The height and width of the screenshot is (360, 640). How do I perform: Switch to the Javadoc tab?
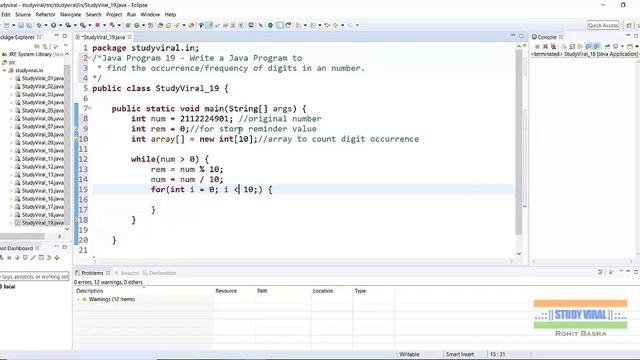[x=127, y=273]
